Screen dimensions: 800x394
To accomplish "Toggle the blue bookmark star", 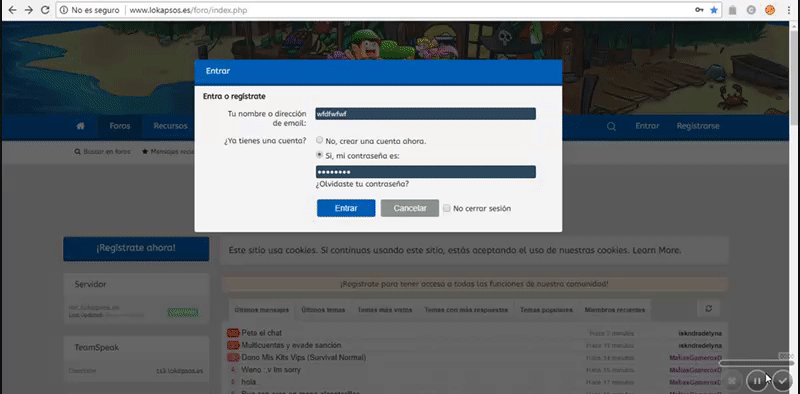I will 714,10.
